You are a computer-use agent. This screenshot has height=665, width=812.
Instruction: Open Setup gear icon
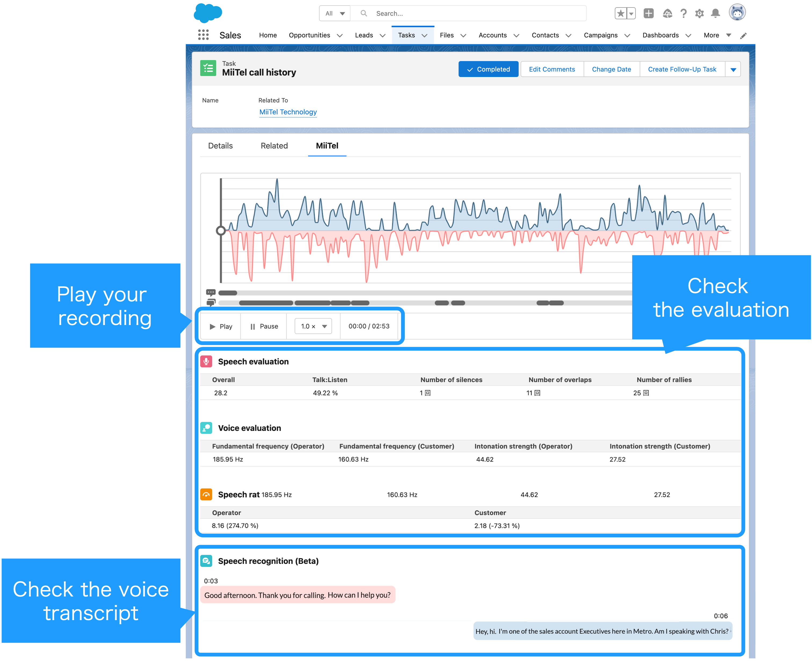(x=699, y=13)
